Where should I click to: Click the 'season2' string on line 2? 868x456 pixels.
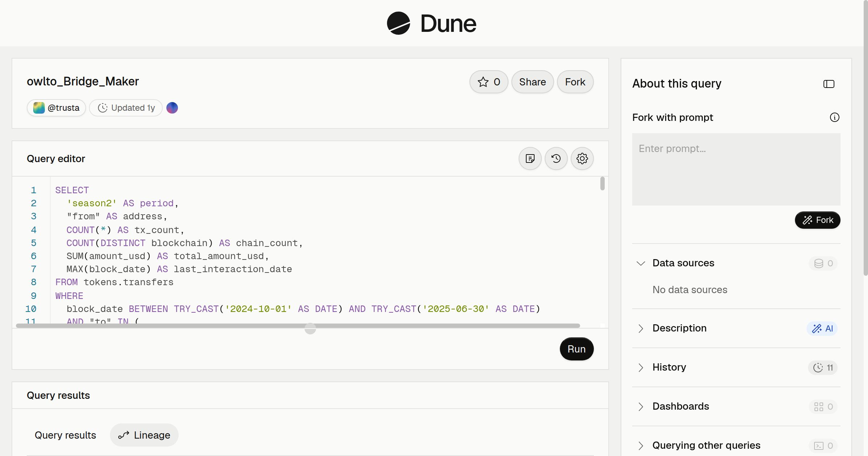click(92, 203)
